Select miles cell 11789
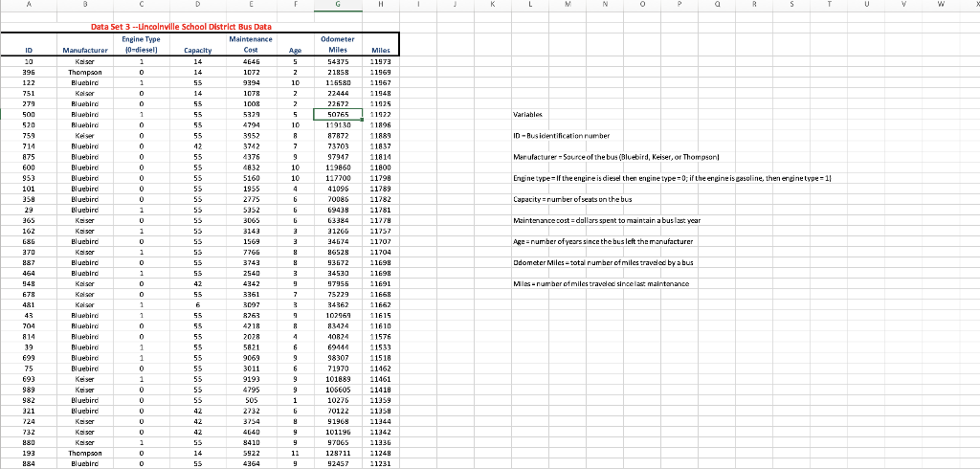This screenshot has width=980, height=469. 381,189
